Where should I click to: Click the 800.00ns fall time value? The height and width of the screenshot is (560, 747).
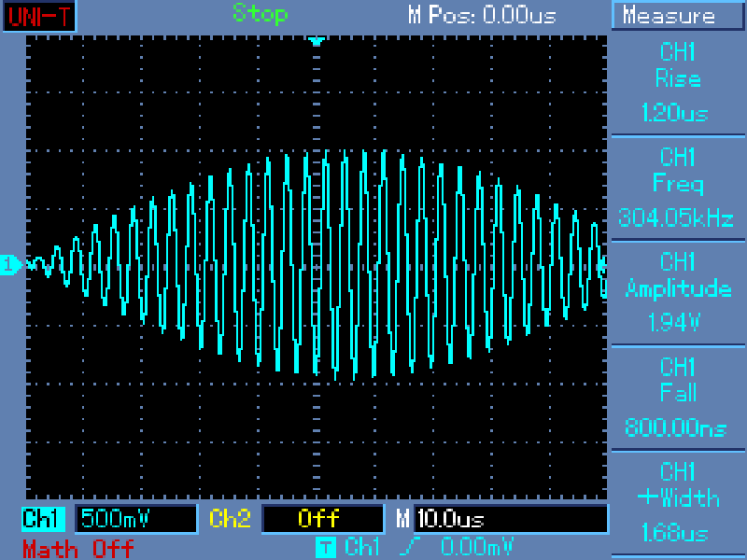pyautogui.click(x=675, y=427)
